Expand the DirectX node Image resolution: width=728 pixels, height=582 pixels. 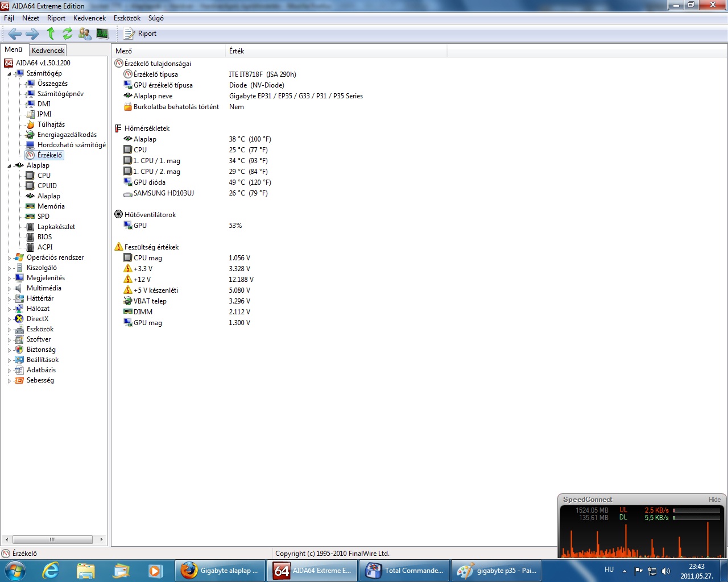[9, 319]
